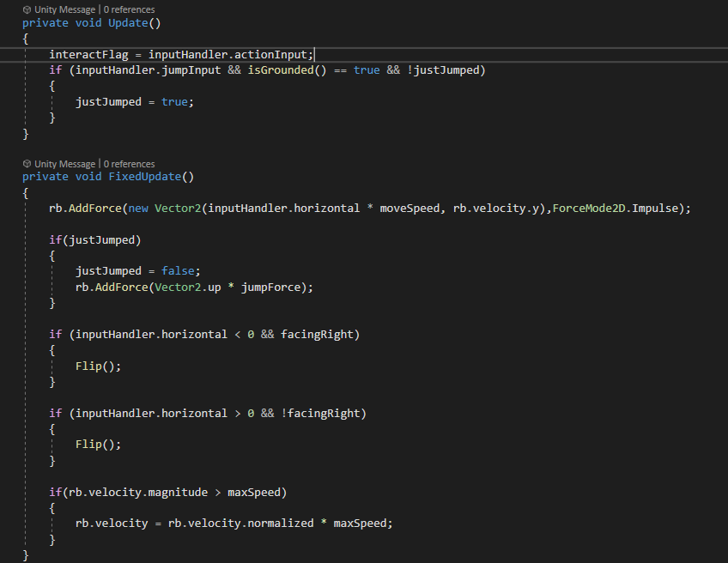This screenshot has height=563, width=728.
Task: Open the 0 references CodeLens for Update
Action: pos(130,9)
